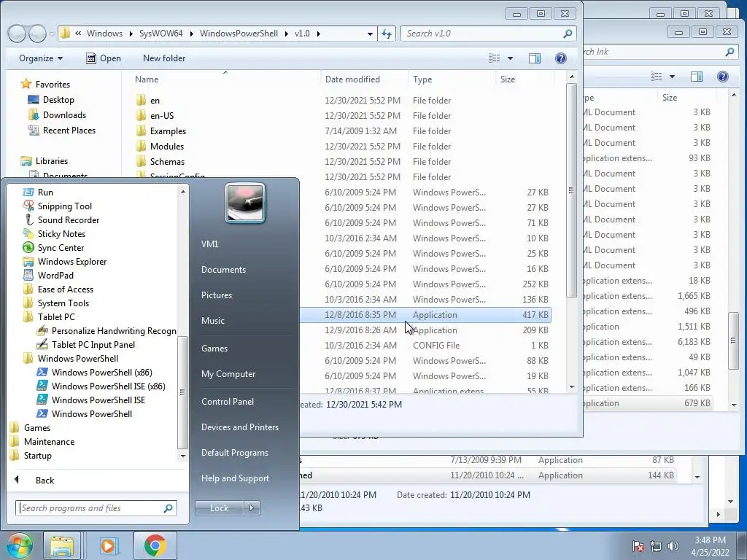Collapse the Windows PowerShell folder
747x560 pixels.
point(77,359)
